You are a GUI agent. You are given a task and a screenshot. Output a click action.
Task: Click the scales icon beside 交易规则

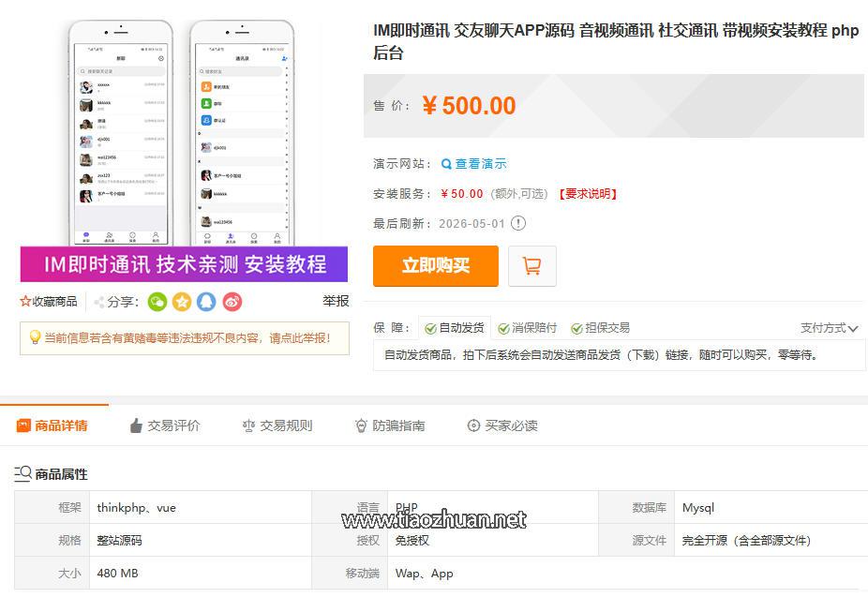point(248,425)
